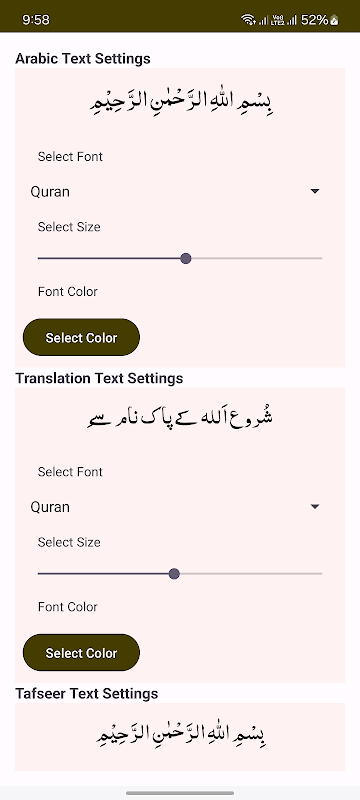Tap the Translation Text Settings heading

[x=99, y=379]
